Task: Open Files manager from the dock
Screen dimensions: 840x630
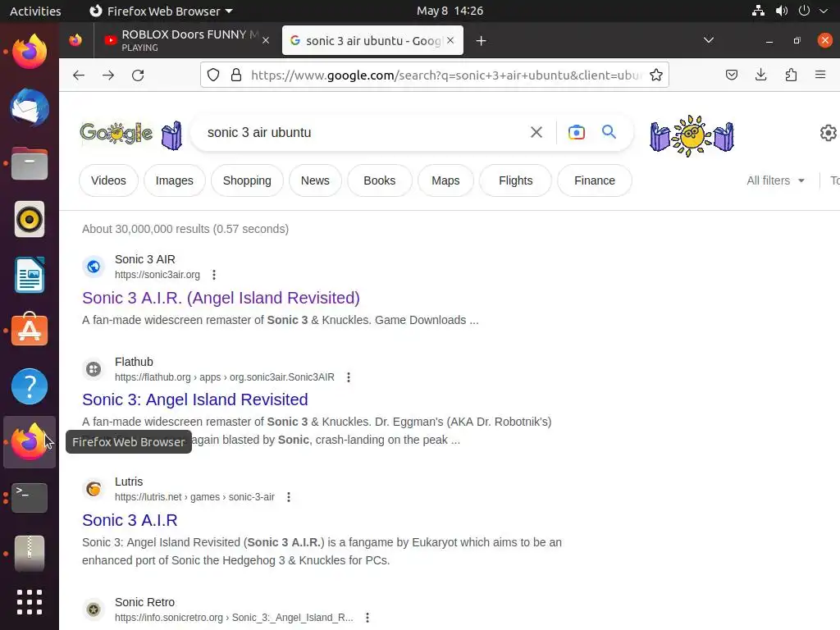Action: (x=30, y=163)
